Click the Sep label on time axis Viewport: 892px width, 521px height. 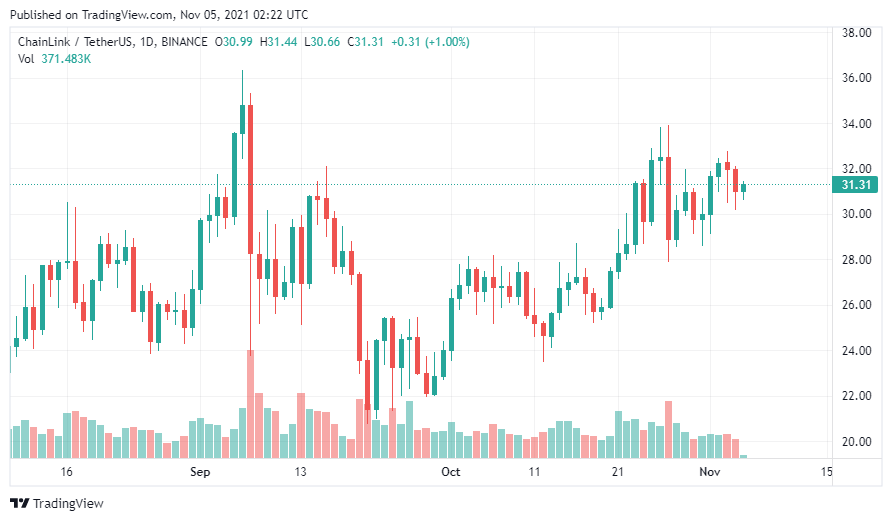200,471
